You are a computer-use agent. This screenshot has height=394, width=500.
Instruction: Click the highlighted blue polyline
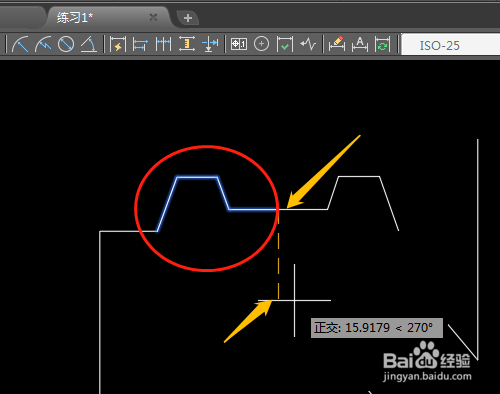point(197,177)
